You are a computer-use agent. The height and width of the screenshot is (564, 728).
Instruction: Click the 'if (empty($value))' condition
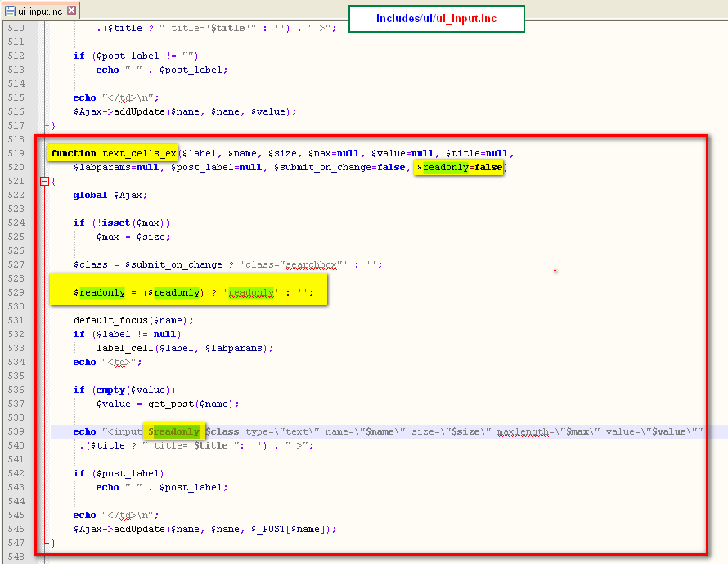(x=124, y=390)
